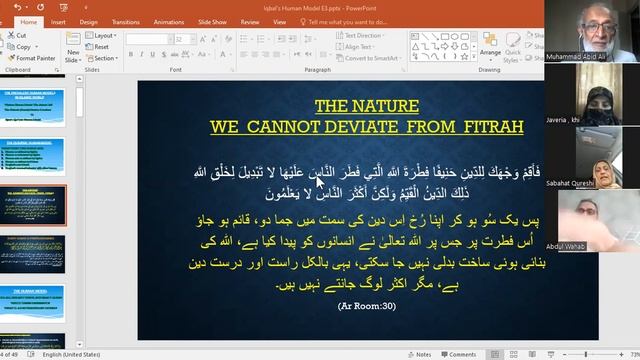
Task: Open the Arrange menu
Action: tap(490, 47)
